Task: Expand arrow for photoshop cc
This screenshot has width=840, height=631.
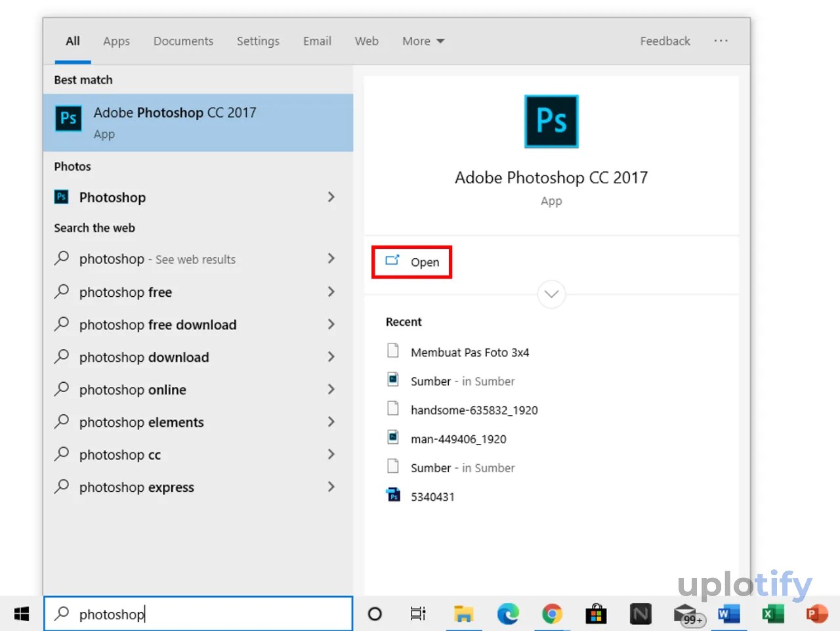Action: 331,454
